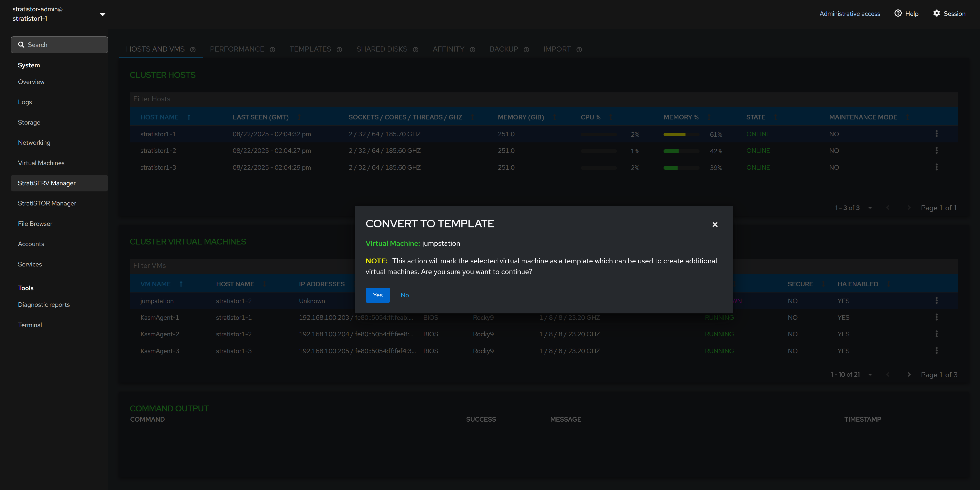
Task: Switch to the Performance tab
Action: click(x=237, y=50)
